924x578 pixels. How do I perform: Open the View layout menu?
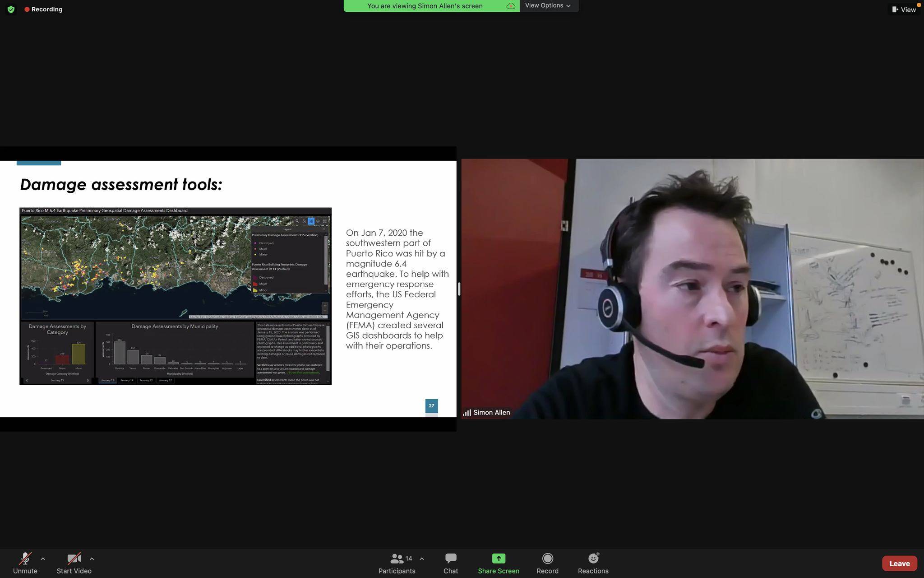904,9
